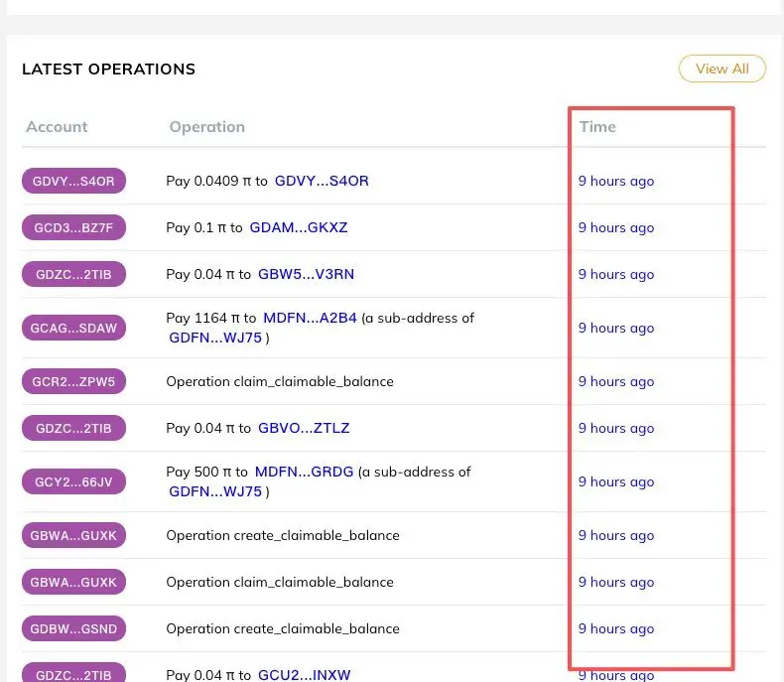Viewport: 784px width, 682px height.
Task: Open time link in GDBW...GSND row
Action: (616, 629)
